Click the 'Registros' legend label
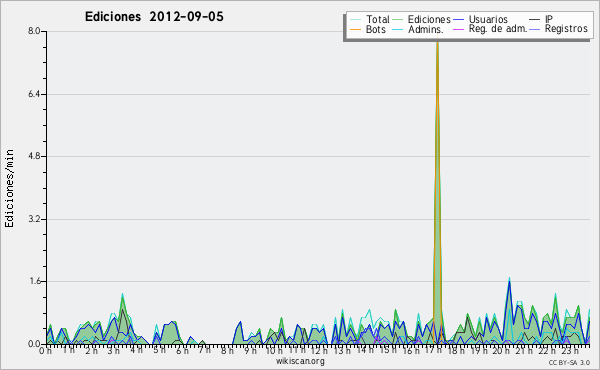The image size is (600, 370). click(x=566, y=29)
